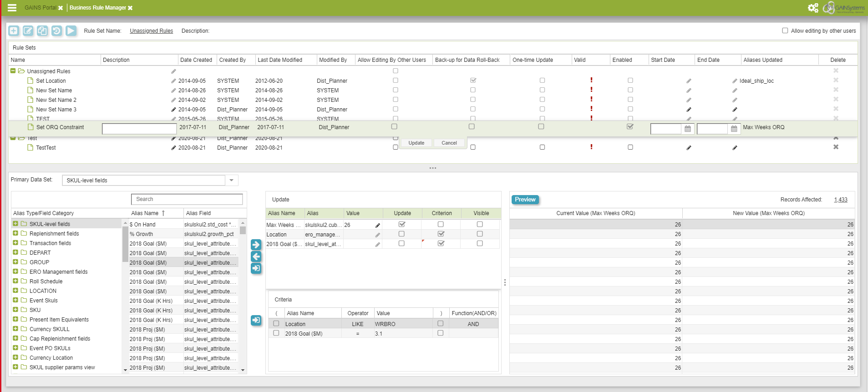Click the alias Search input field
The image size is (868, 392).
click(187, 199)
